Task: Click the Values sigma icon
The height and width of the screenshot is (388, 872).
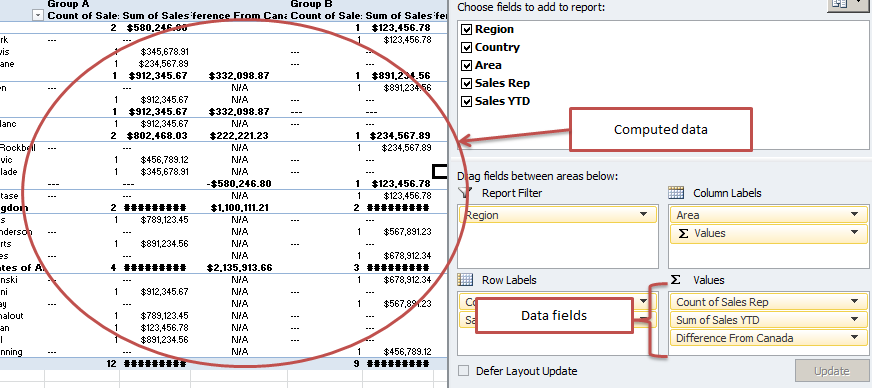Action: pos(675,280)
